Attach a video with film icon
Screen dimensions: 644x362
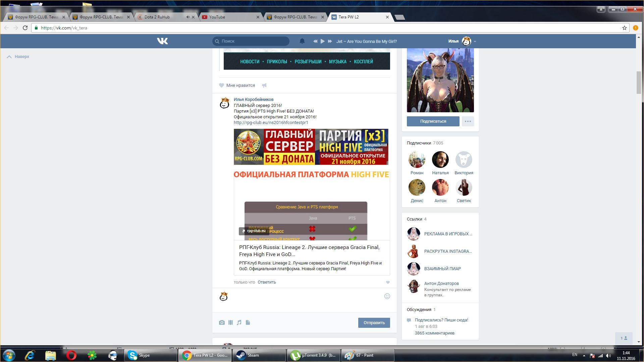(230, 322)
